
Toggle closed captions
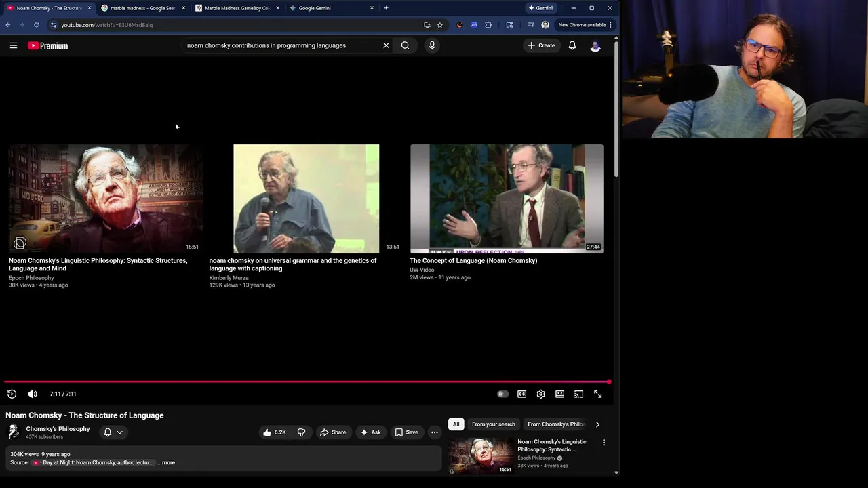tap(521, 394)
